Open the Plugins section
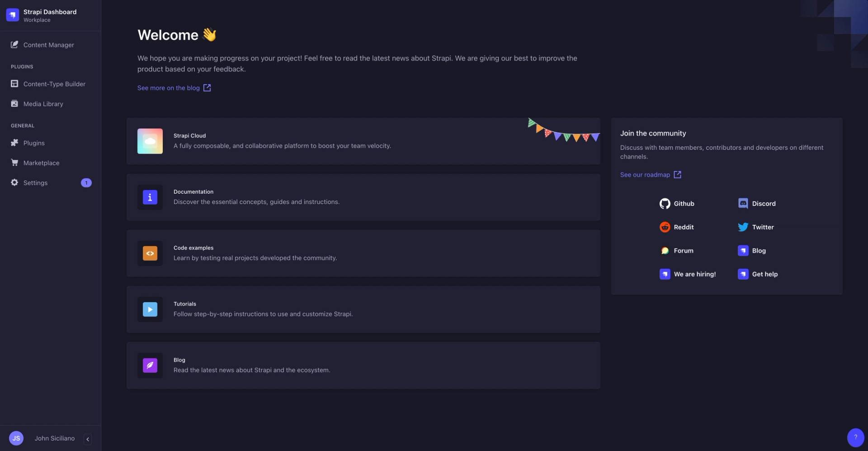This screenshot has width=868, height=451. [33, 142]
